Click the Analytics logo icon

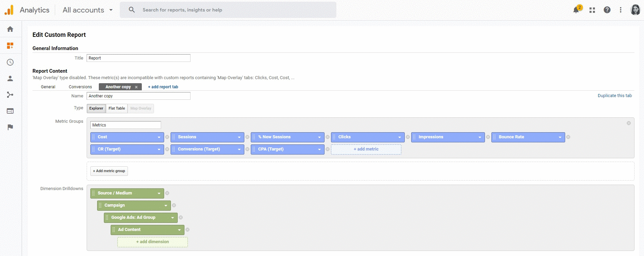(9, 10)
